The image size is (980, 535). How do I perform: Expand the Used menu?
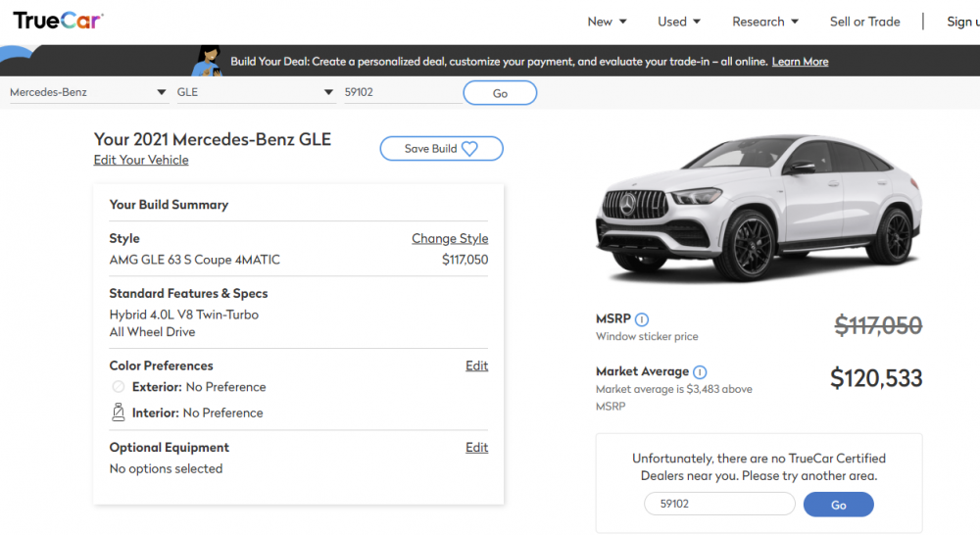(x=679, y=22)
